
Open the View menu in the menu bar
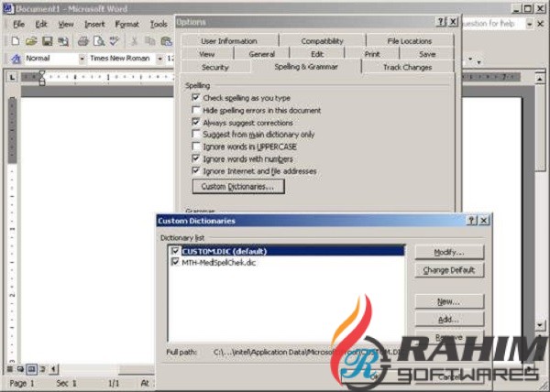pos(66,24)
